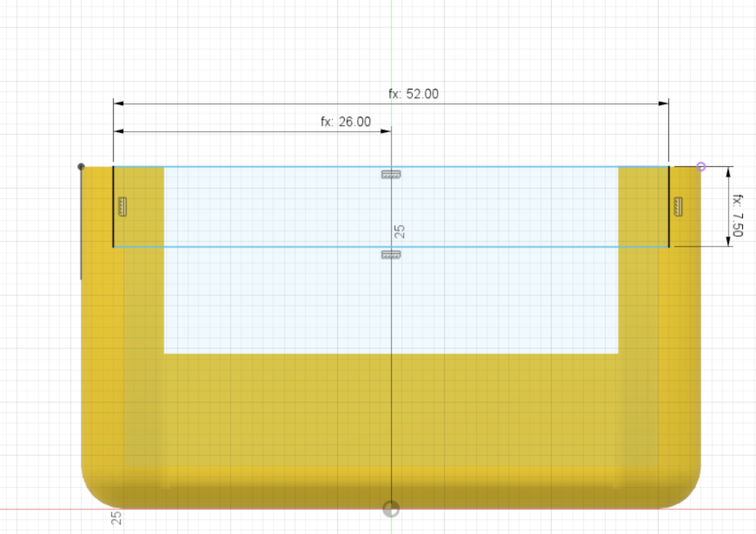
Task: Select the horizontal constraint icon on top sketch line
Action: (391, 175)
